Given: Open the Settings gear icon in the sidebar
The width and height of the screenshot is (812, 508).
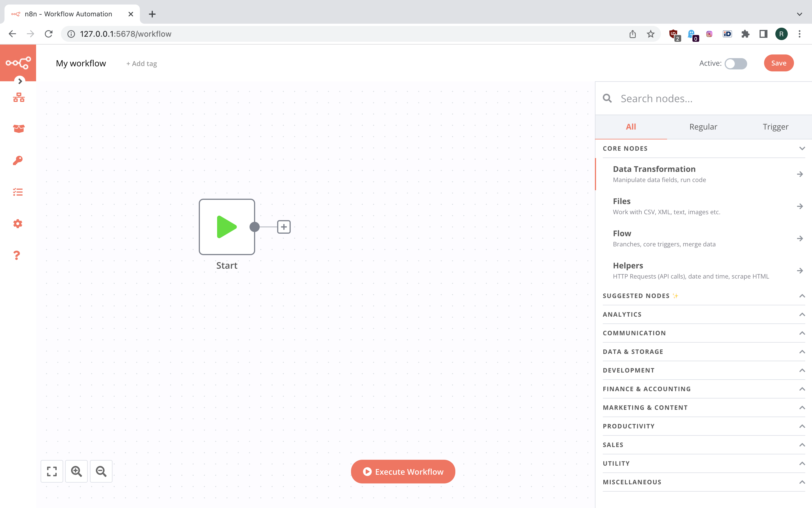Looking at the screenshot, I should 18,224.
